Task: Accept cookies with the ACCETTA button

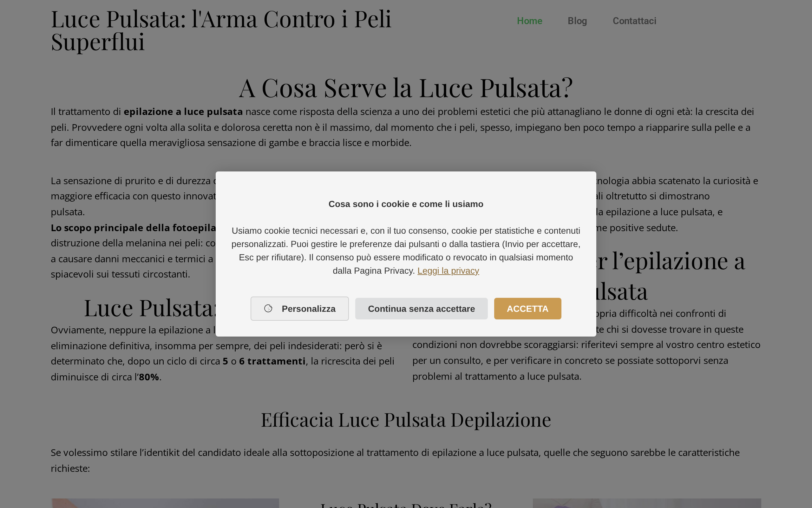Action: click(527, 308)
